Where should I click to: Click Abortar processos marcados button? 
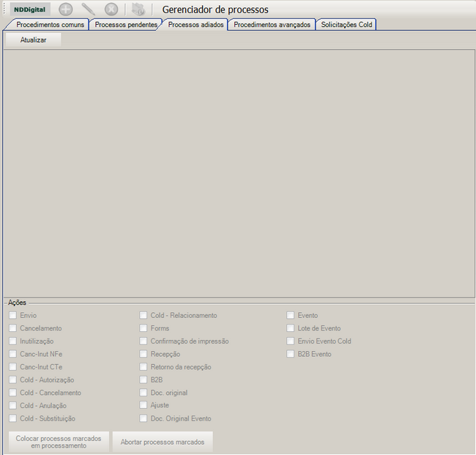(163, 441)
